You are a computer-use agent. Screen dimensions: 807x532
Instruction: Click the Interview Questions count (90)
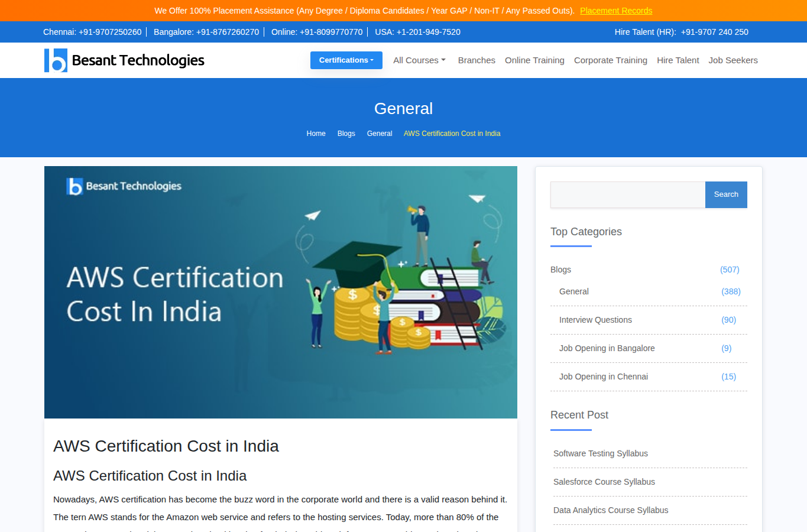tap(728, 320)
